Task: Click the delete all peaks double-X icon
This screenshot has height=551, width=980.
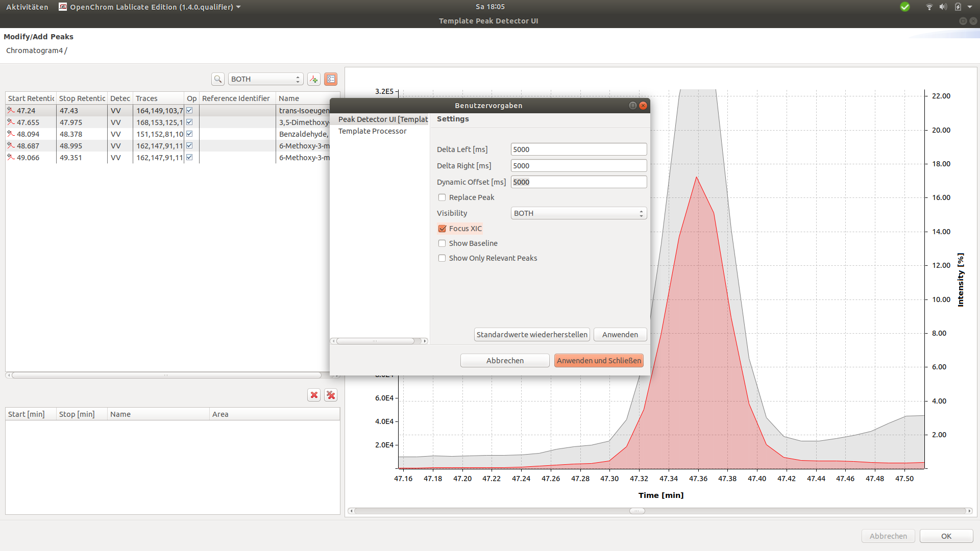Action: click(331, 395)
